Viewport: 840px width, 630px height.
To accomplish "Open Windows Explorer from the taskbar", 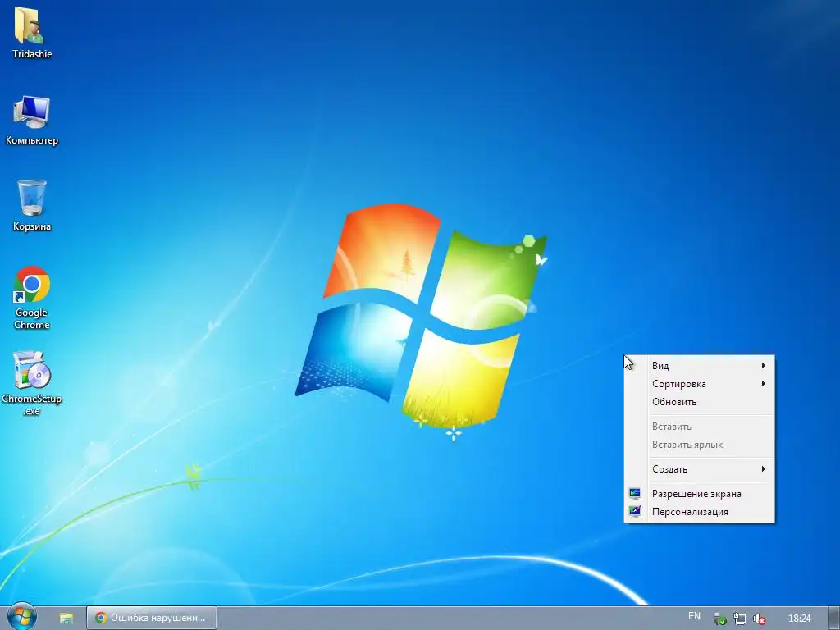I will pyautogui.click(x=66, y=618).
